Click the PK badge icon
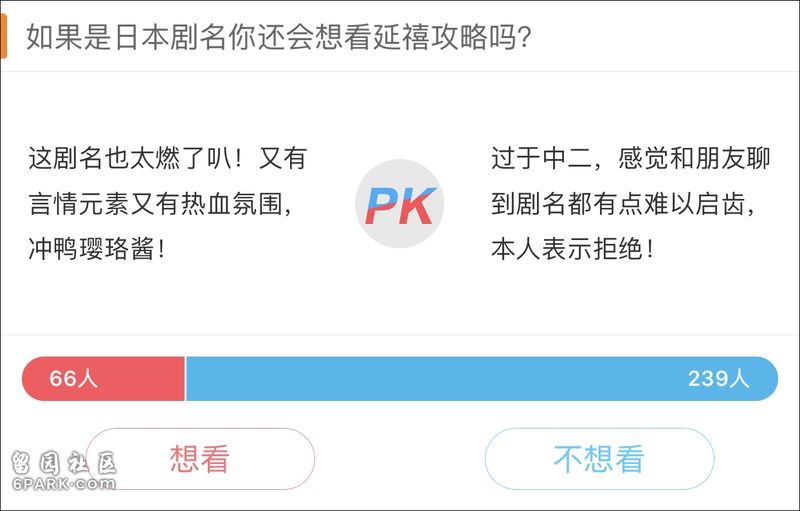Image resolution: width=800 pixels, height=511 pixels. [x=399, y=203]
